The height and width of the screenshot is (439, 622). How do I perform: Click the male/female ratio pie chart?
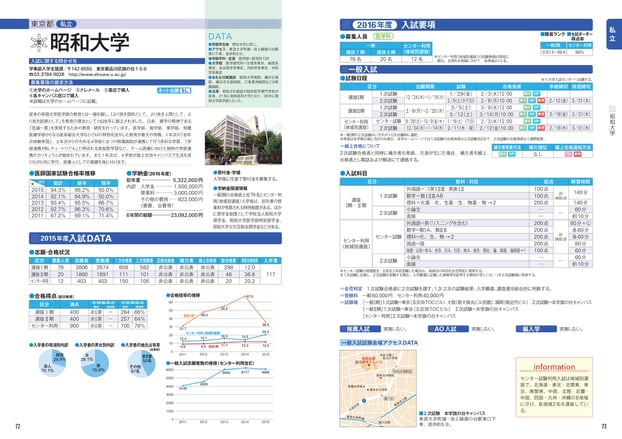pyautogui.click(x=94, y=363)
